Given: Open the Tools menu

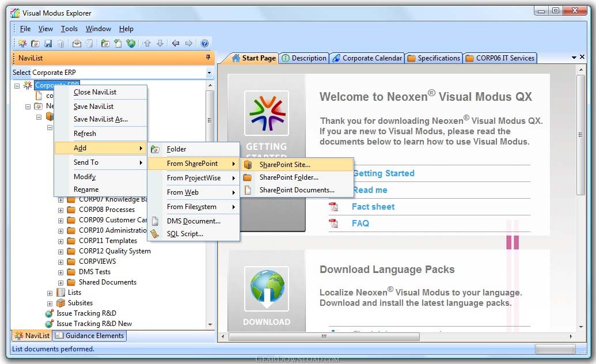Looking at the screenshot, I should 69,29.
